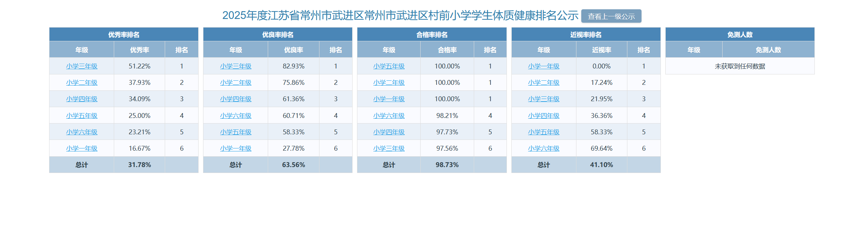Select the 21.95% myopia rate value
The height and width of the screenshot is (250, 868).
point(601,99)
